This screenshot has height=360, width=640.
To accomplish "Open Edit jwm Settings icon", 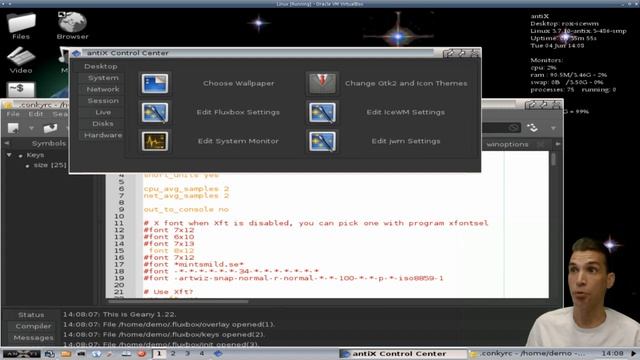I will (x=322, y=141).
